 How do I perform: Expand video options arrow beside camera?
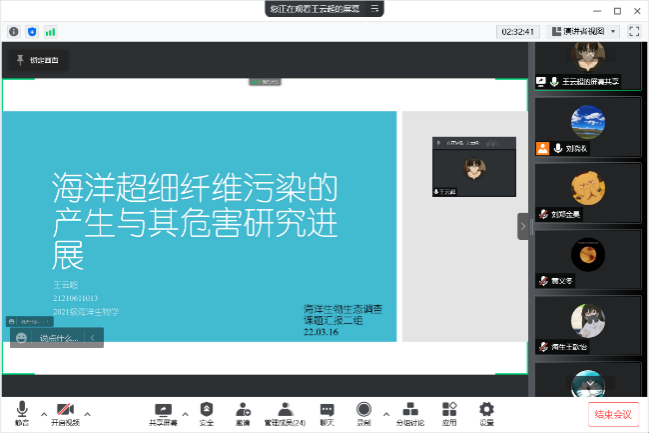(x=87, y=412)
